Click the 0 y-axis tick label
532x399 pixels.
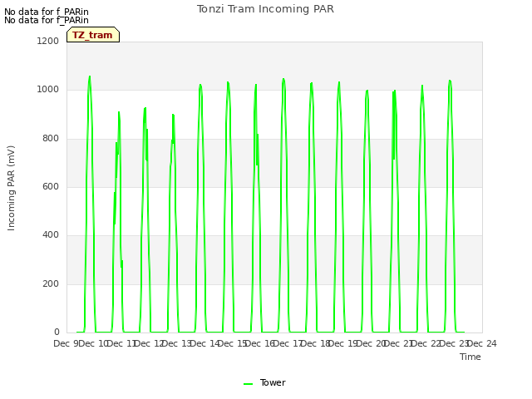[57, 332]
